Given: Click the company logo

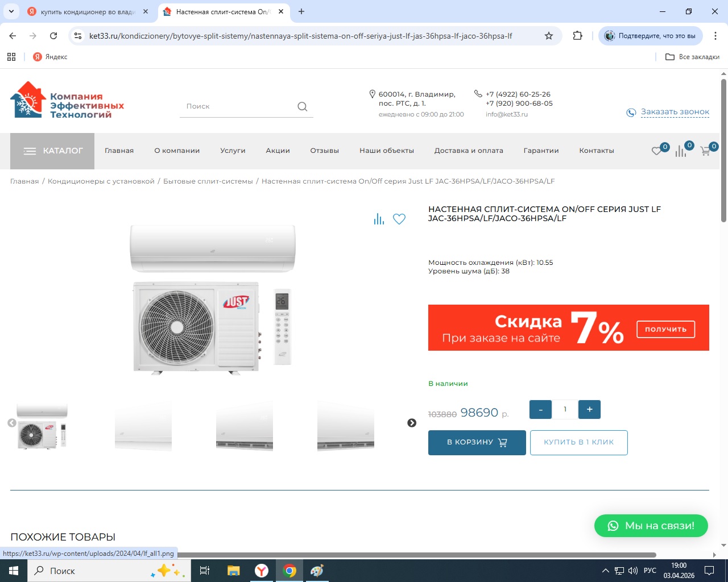Looking at the screenshot, I should click(x=67, y=100).
